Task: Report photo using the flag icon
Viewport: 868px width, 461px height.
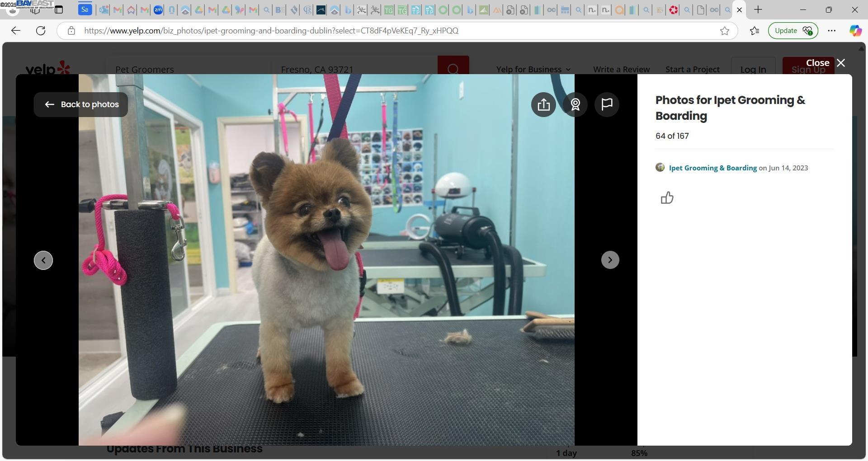Action: tap(607, 104)
